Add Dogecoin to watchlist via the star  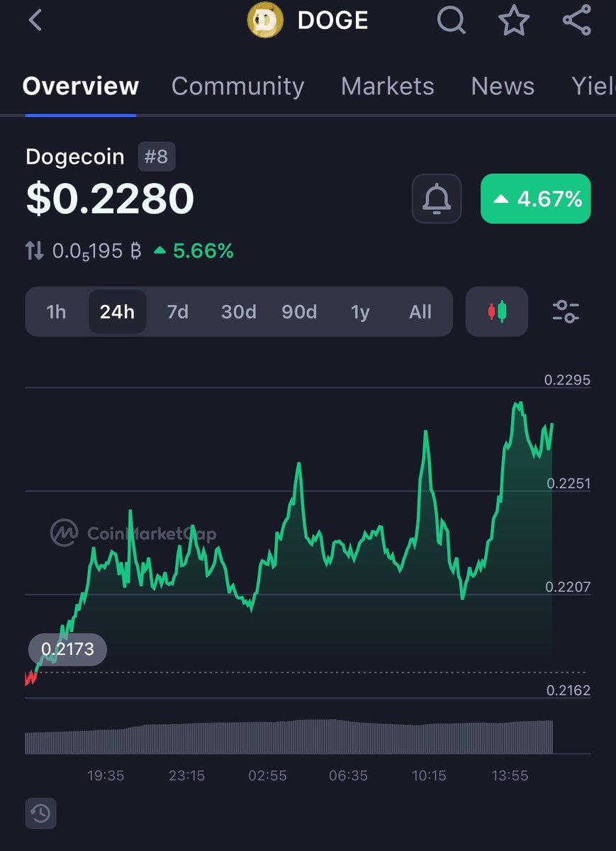(513, 20)
